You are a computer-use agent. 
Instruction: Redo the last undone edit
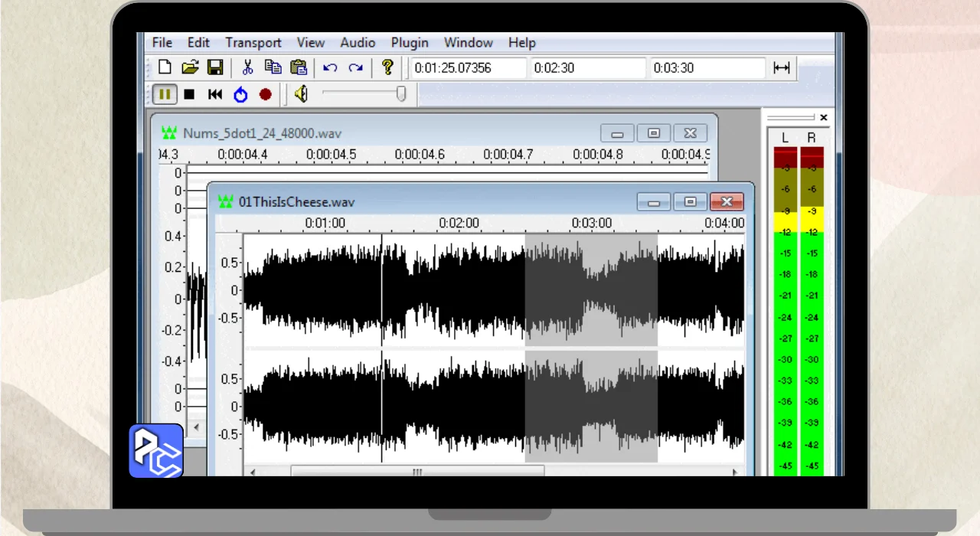pos(355,67)
